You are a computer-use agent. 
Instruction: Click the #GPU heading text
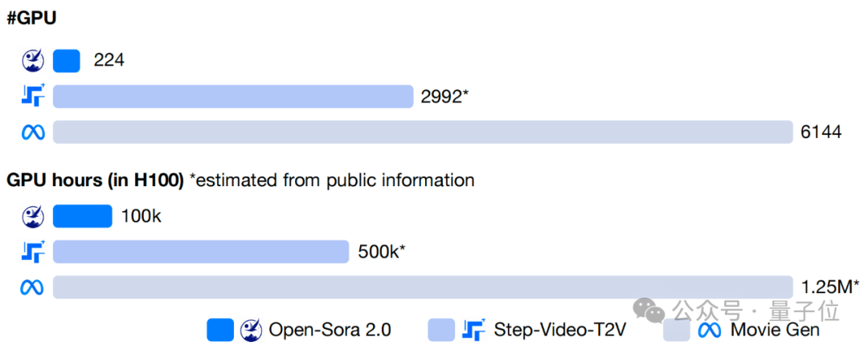[x=31, y=18]
